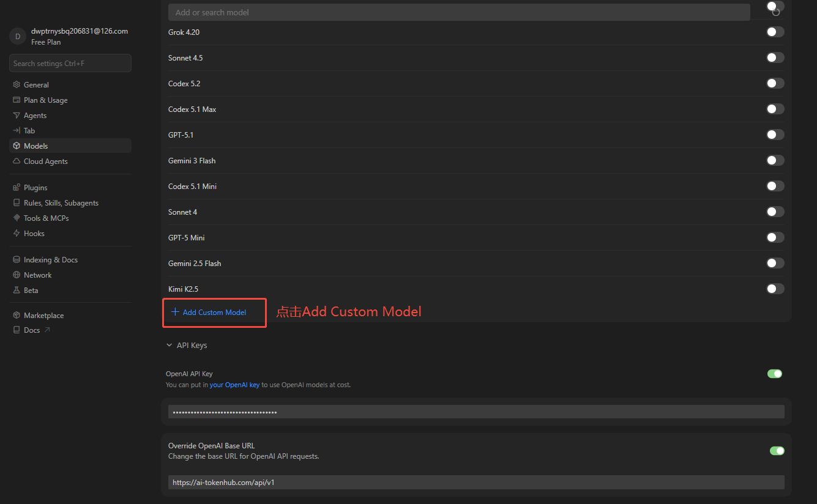Click the Marketplace cube icon

(17, 316)
